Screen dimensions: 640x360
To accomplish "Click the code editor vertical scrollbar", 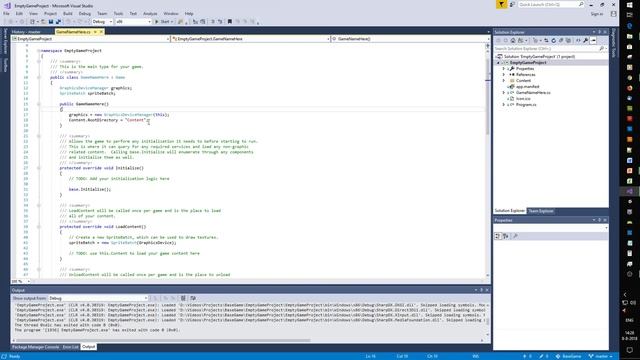I will 488,98.
